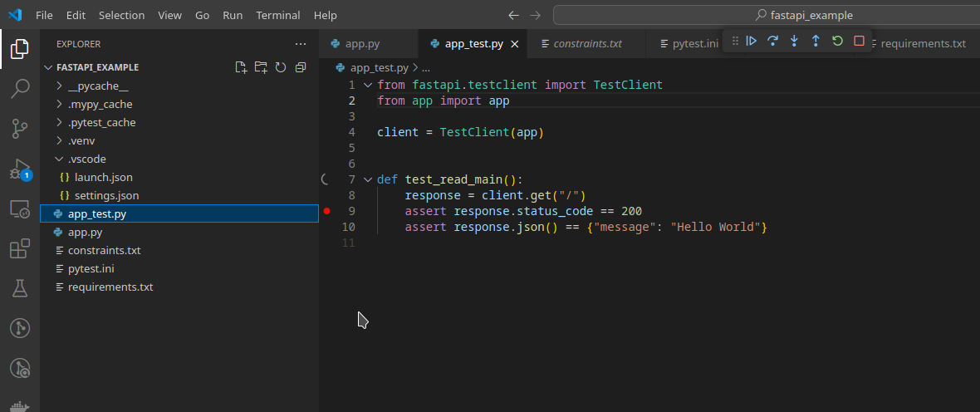Open the Extensions view
980x412 pixels.
(20, 249)
